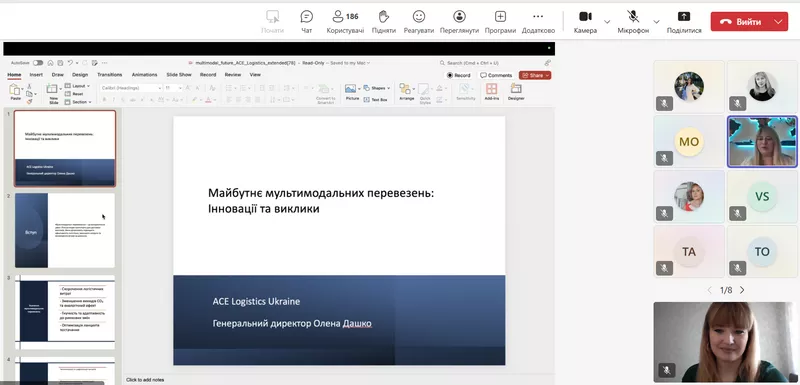Click the active speaker's video tile

(x=762, y=141)
